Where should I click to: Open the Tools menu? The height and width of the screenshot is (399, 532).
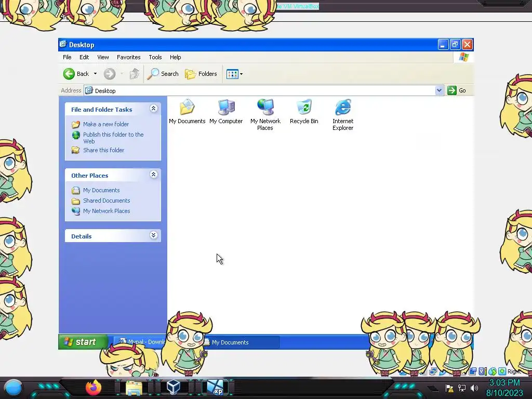tap(155, 57)
